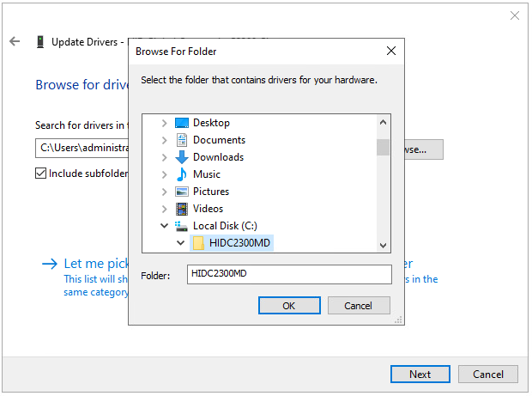Toggle the Include subfolders checkbox

click(41, 174)
